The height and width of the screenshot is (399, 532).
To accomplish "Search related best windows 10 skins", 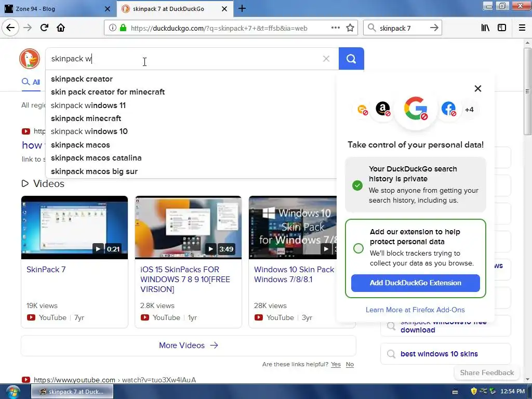I will 445,354.
